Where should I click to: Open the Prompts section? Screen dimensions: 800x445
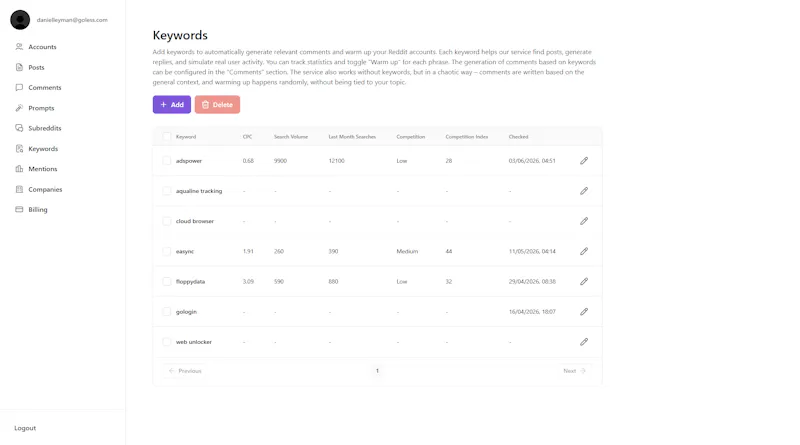pyautogui.click(x=41, y=108)
